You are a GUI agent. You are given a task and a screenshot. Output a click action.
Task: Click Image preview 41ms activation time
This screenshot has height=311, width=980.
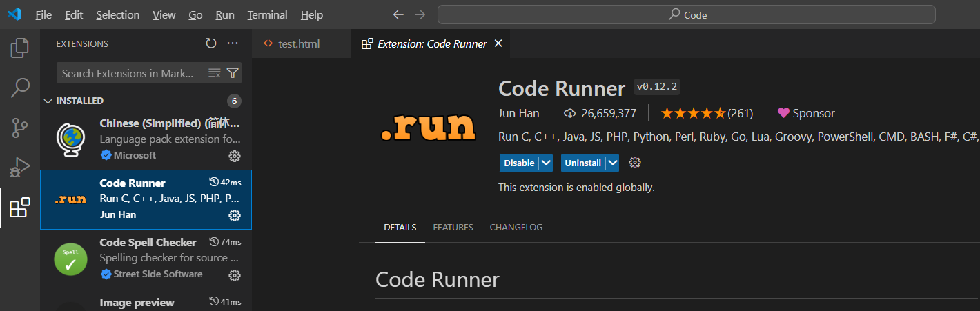point(225,302)
